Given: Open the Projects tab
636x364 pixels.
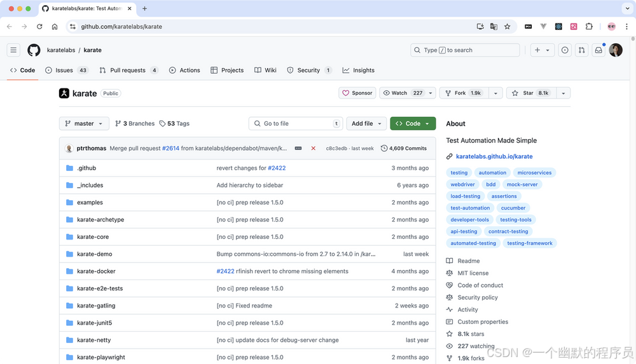Looking at the screenshot, I should point(227,70).
